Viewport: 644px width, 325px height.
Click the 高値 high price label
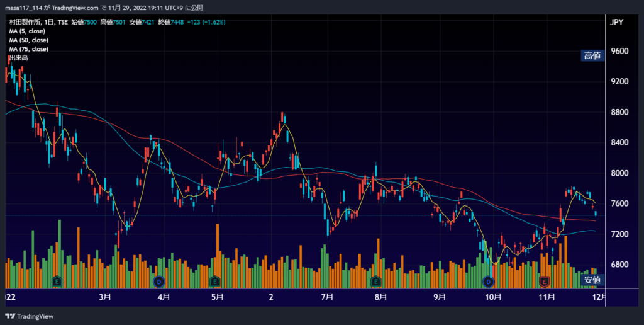point(592,56)
